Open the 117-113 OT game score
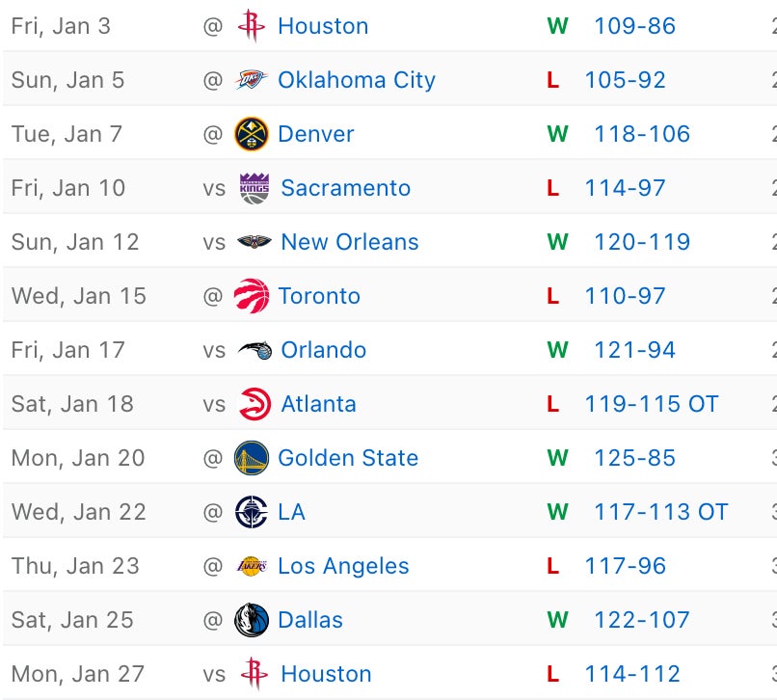This screenshot has width=777, height=700. coord(660,512)
